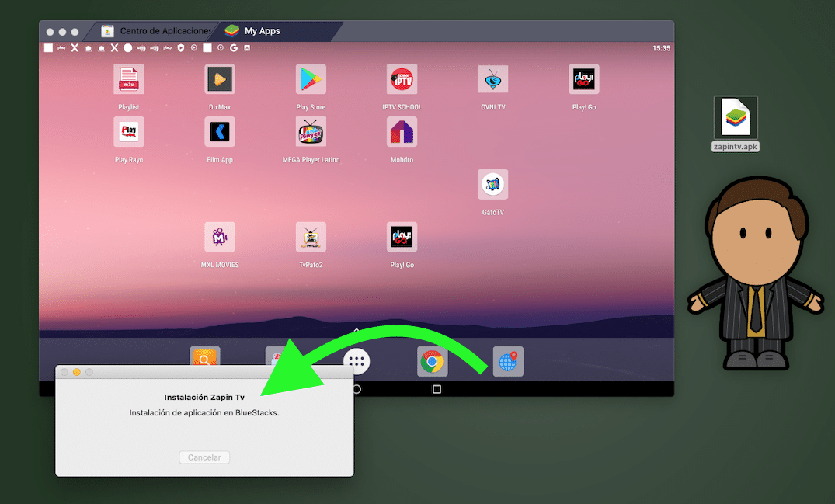Open TvPato2
835x504 pixels.
click(310, 237)
